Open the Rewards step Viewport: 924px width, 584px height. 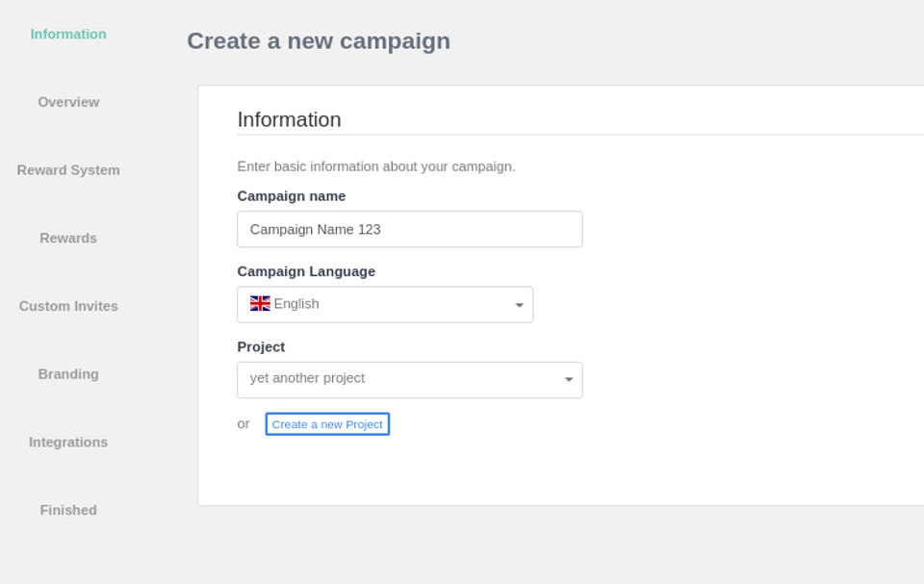point(68,239)
